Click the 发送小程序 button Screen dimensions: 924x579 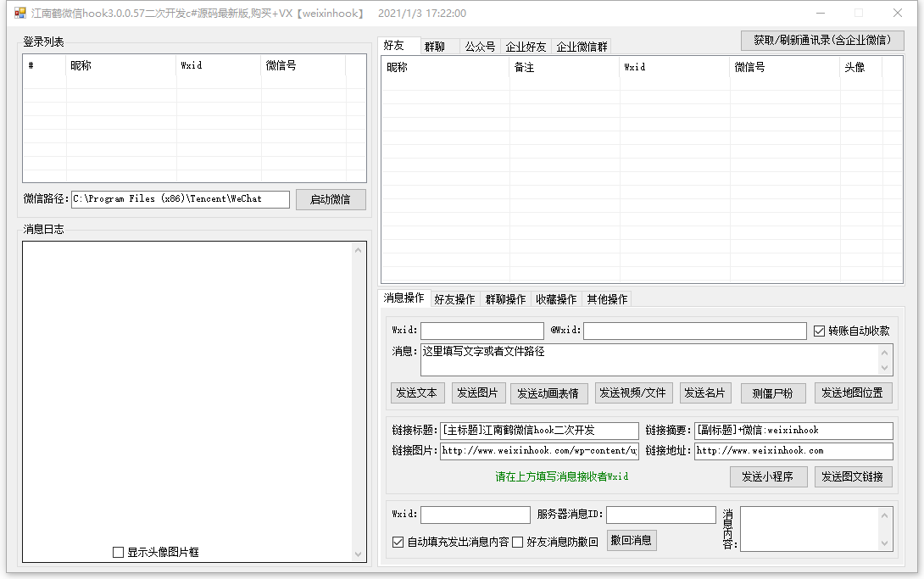coord(767,476)
